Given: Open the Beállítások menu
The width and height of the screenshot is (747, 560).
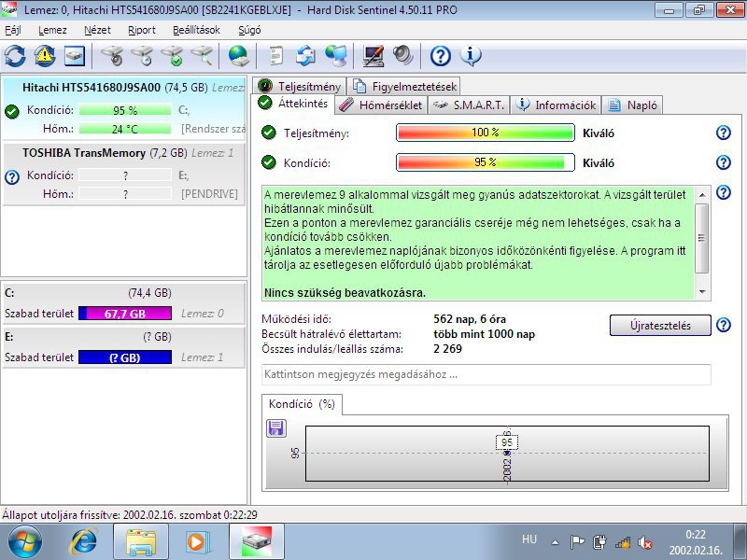Looking at the screenshot, I should (x=196, y=30).
